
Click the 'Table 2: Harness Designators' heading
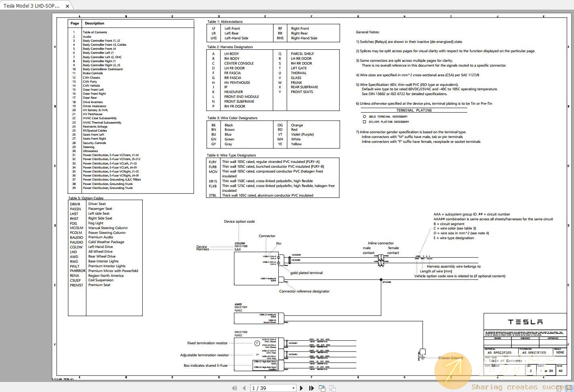point(230,47)
